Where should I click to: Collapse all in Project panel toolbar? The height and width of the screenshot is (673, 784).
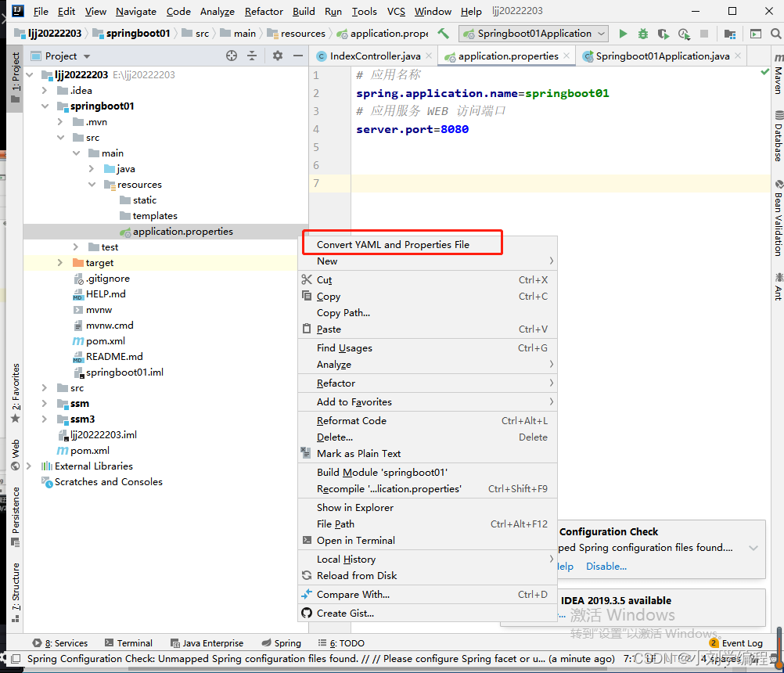tap(252, 56)
